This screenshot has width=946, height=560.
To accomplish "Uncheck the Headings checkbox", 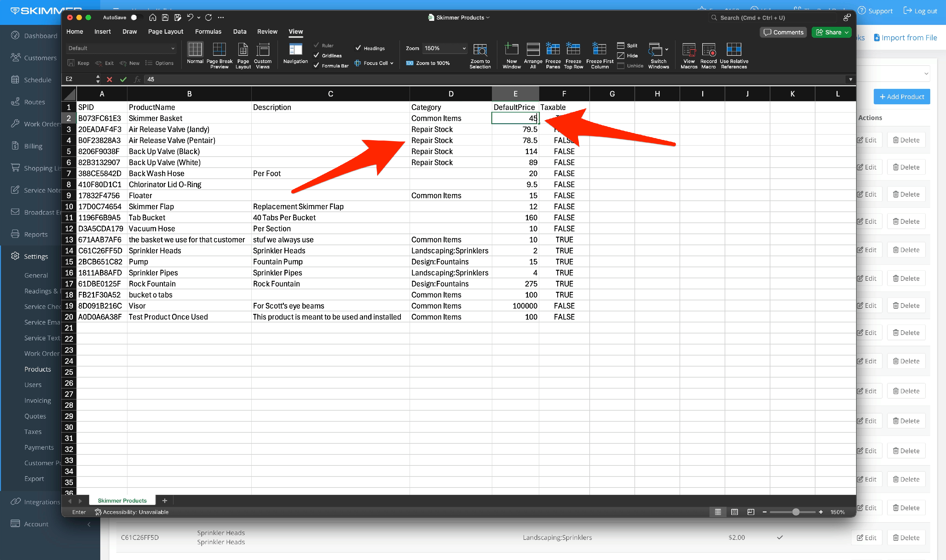I will [358, 48].
